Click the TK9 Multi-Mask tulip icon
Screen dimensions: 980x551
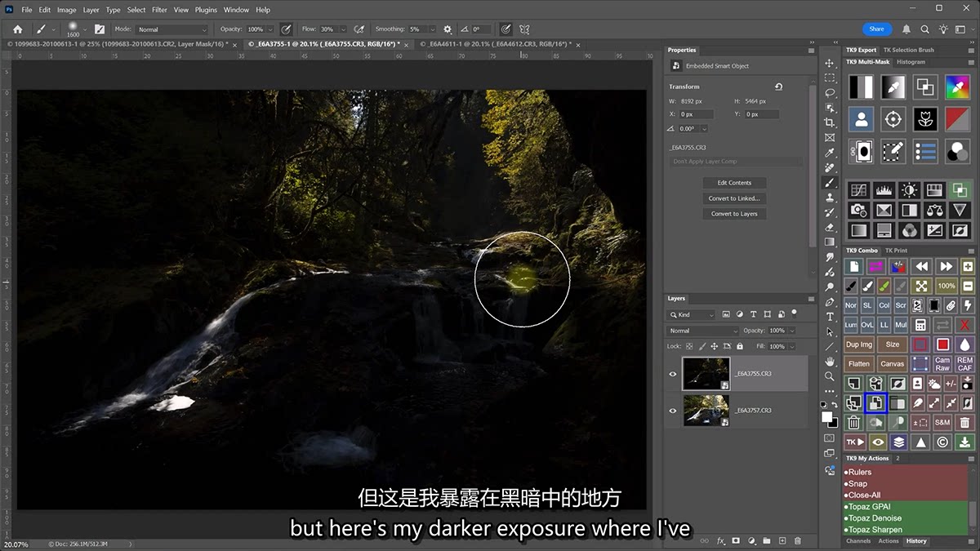[x=924, y=119]
